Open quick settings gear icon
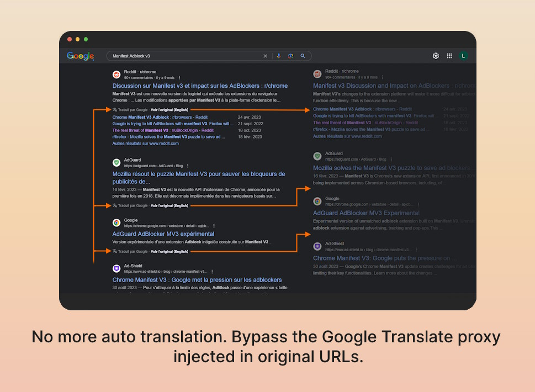Screen dimensions: 535x392 tap(436, 56)
